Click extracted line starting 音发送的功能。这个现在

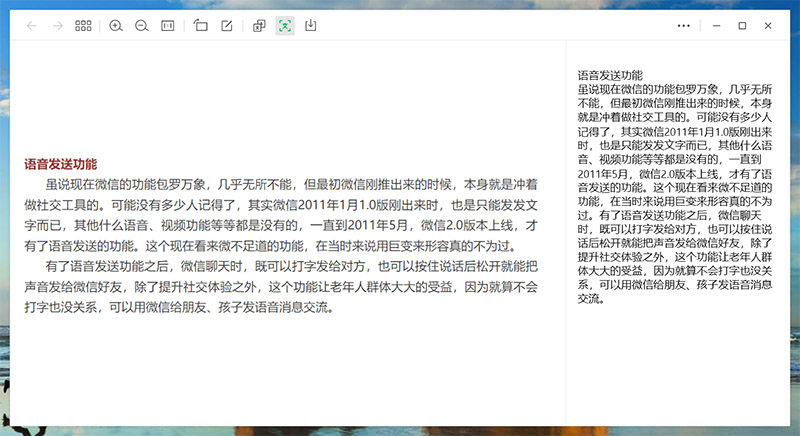pyautogui.click(x=675, y=188)
